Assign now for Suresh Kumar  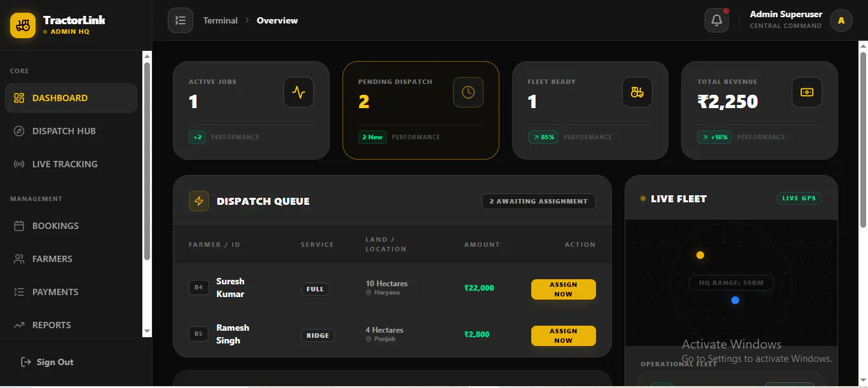tap(564, 289)
